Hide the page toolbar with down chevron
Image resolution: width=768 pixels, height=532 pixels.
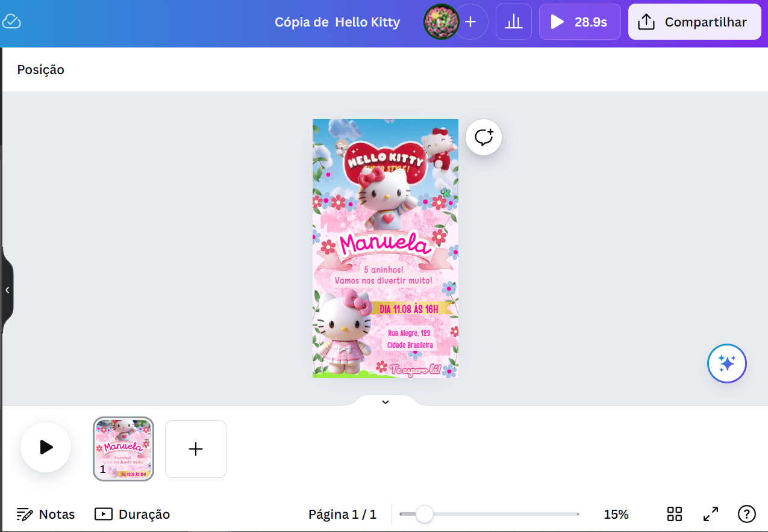tap(385, 401)
